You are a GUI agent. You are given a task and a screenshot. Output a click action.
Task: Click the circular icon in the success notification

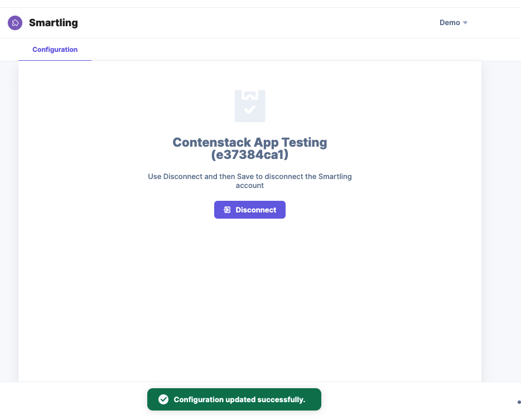tap(163, 399)
